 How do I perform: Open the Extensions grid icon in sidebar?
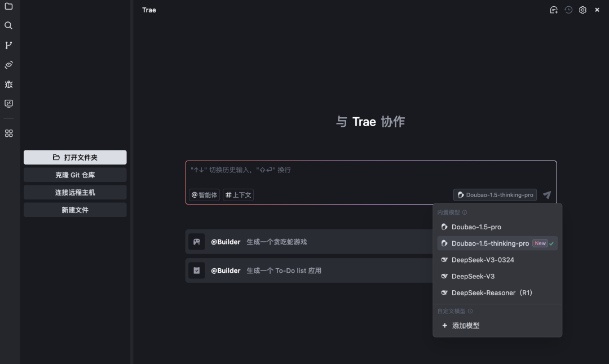pyautogui.click(x=8, y=134)
